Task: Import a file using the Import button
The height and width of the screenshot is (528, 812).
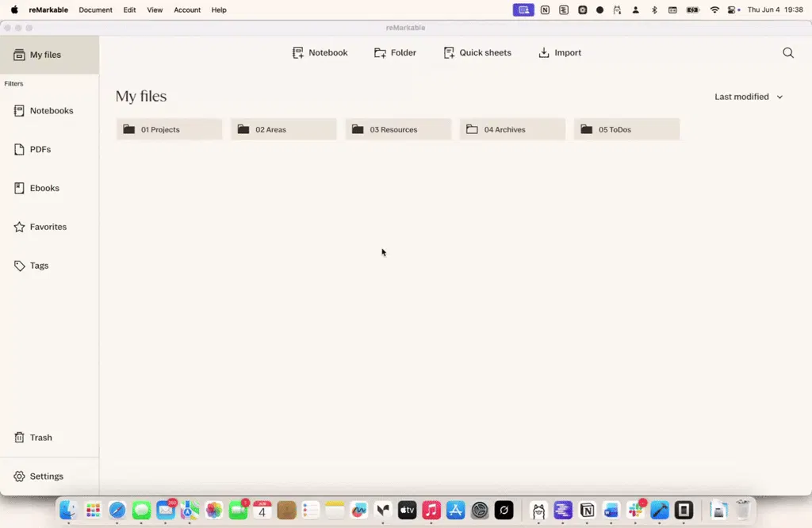Action: [x=560, y=53]
